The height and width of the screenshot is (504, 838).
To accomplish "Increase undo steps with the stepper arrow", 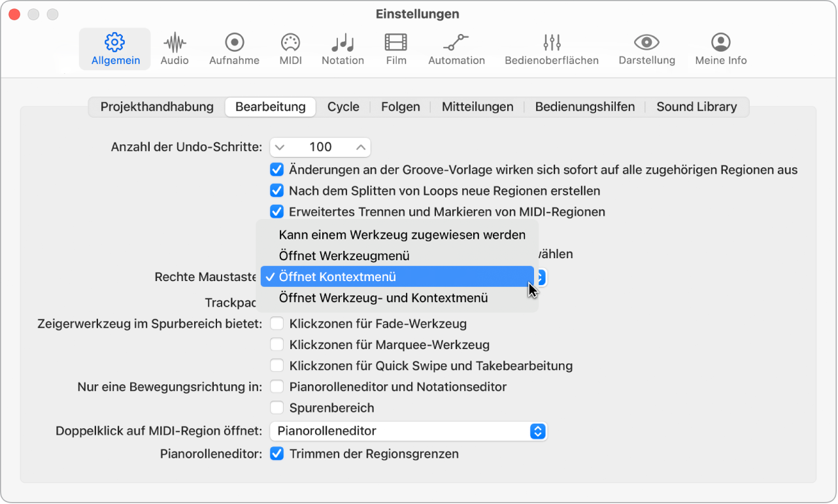I will pyautogui.click(x=360, y=143).
